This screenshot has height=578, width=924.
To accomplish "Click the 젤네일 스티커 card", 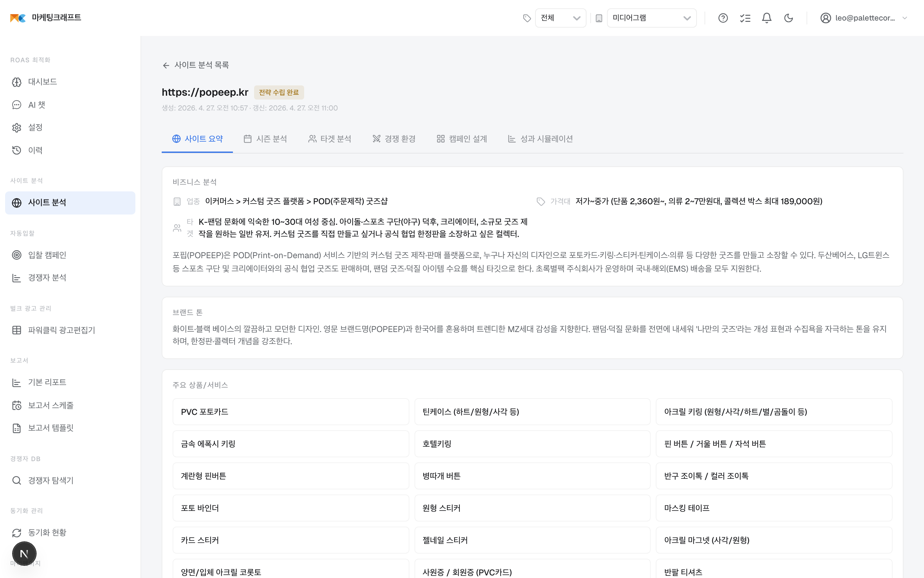I will click(x=532, y=540).
